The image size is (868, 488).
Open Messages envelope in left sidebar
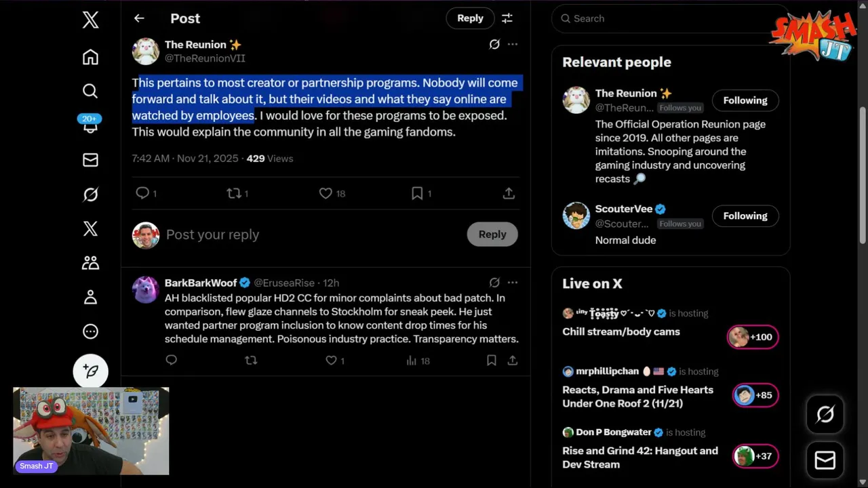[x=90, y=160]
